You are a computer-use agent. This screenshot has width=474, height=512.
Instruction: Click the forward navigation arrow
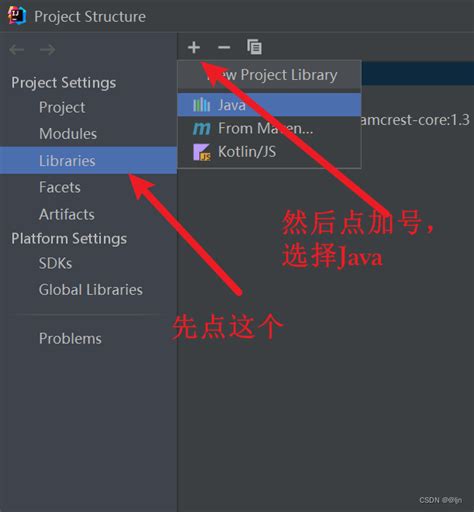click(47, 50)
